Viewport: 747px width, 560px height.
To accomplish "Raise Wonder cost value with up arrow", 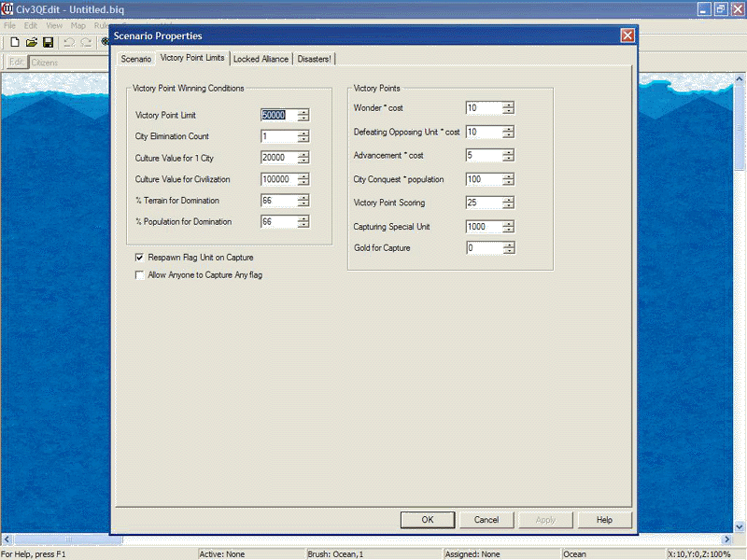I will coord(508,104).
